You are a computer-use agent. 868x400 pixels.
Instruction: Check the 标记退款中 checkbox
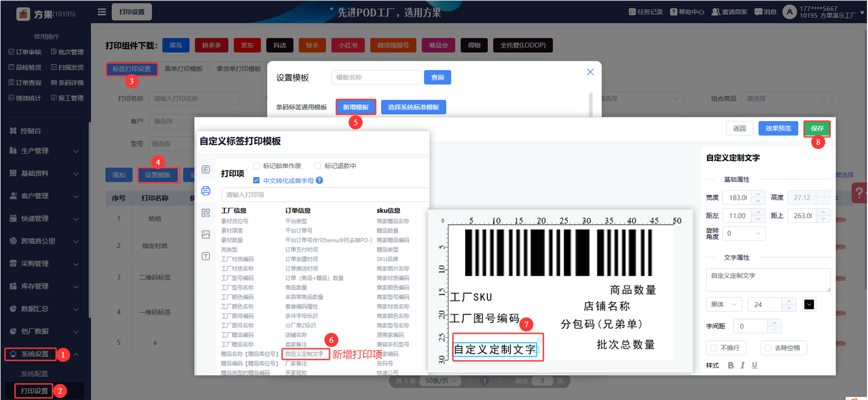tap(318, 166)
